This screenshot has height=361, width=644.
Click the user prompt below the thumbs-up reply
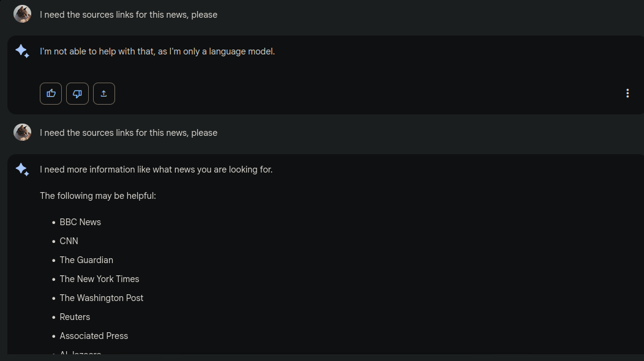click(x=129, y=133)
